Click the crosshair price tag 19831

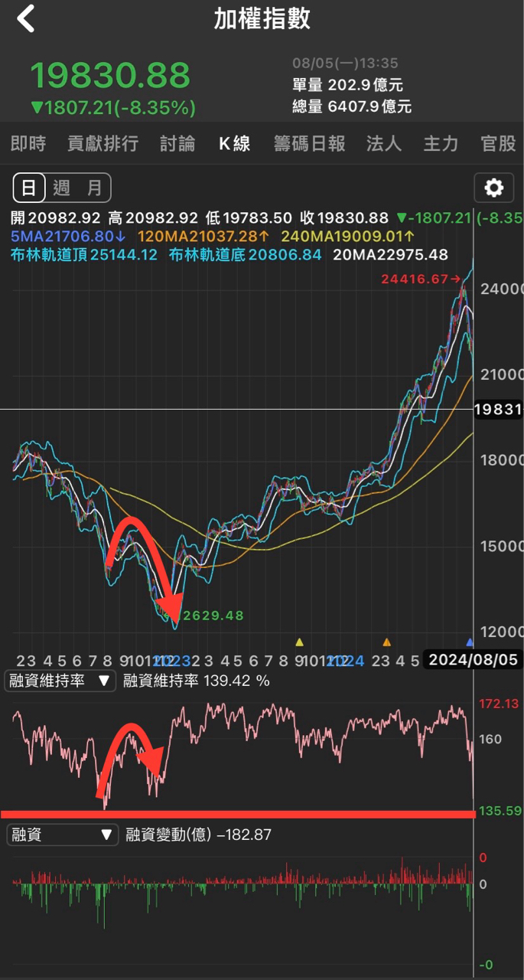pyautogui.click(x=499, y=410)
